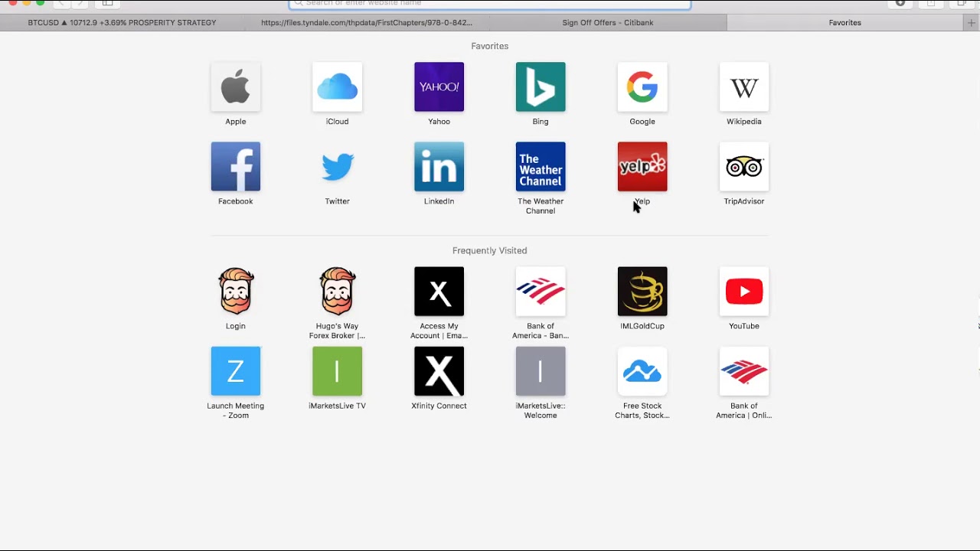Select the Favorites tab
Image resolution: width=980 pixels, height=551 pixels.
click(x=845, y=23)
